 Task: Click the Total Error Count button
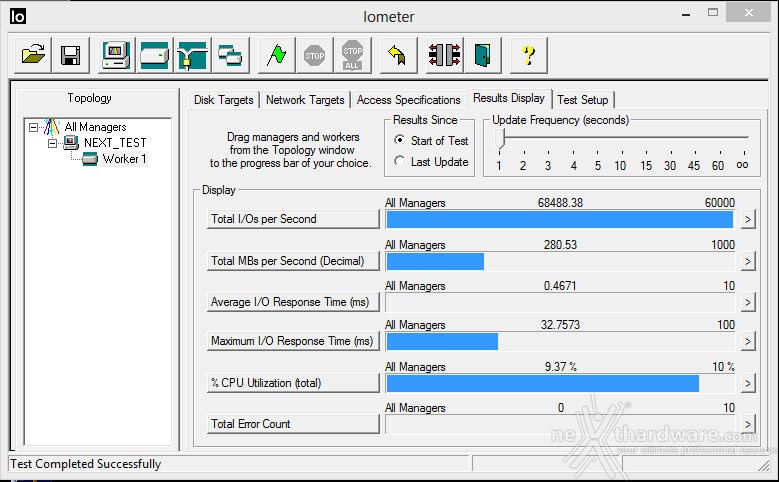[x=293, y=424]
